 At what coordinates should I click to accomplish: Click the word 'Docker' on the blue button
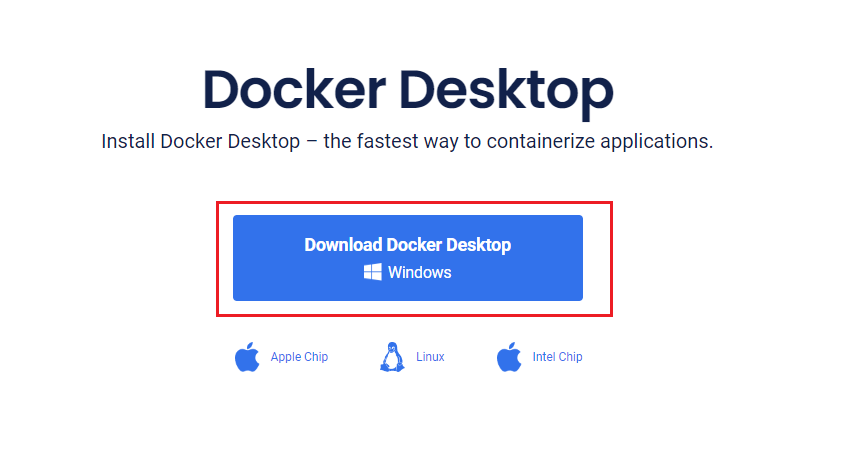(x=414, y=245)
